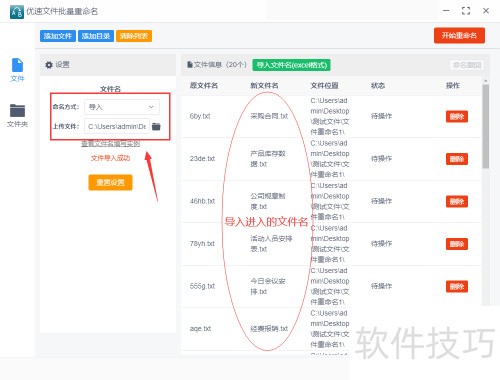Delete the 555g.txt row

tap(457, 286)
